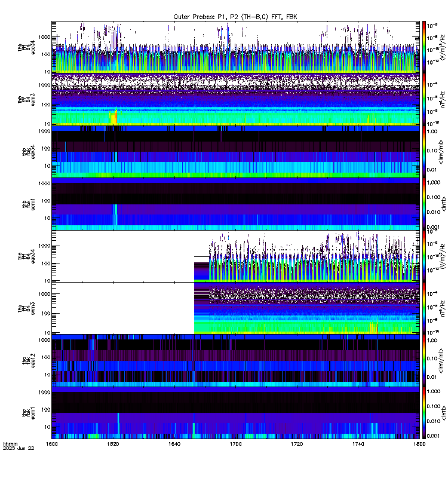Click the "hhmm" axis unit label
Image resolution: width=448 pixels, height=478 pixels.
tap(10, 444)
